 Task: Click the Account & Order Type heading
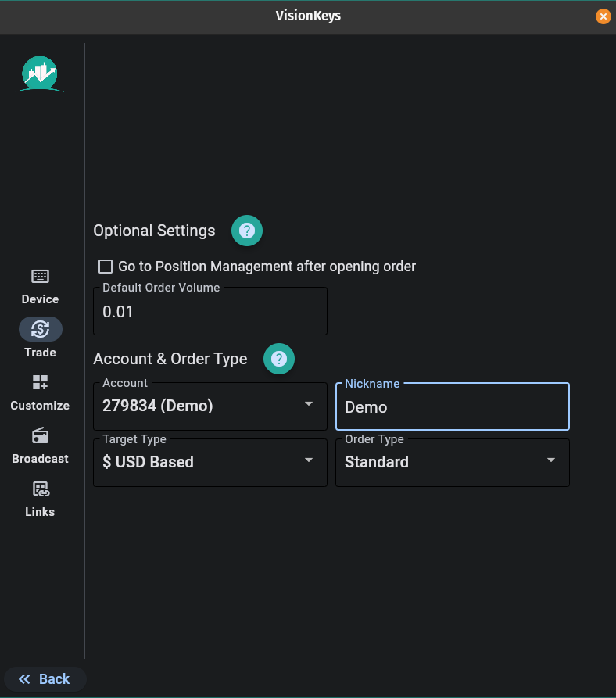point(170,360)
